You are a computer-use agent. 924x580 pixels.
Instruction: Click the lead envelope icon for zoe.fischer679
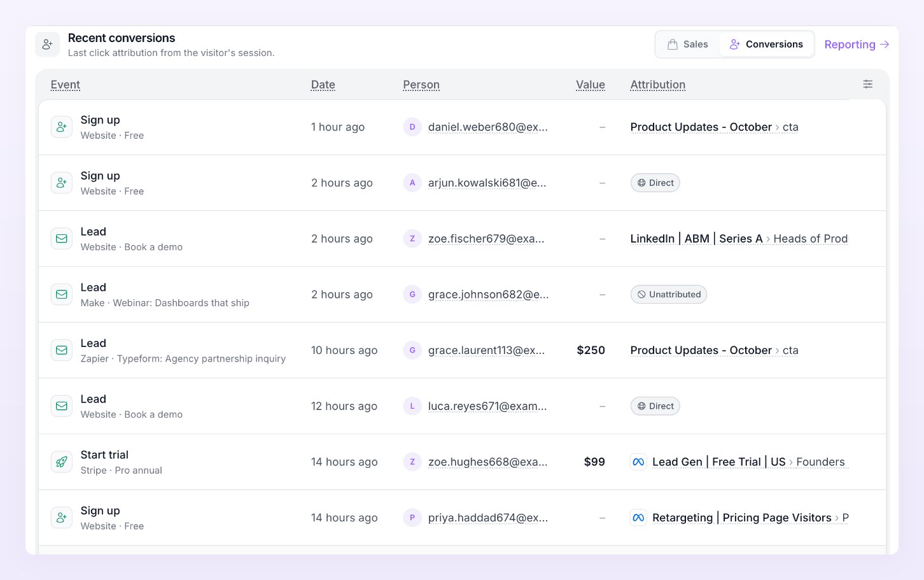[62, 239]
